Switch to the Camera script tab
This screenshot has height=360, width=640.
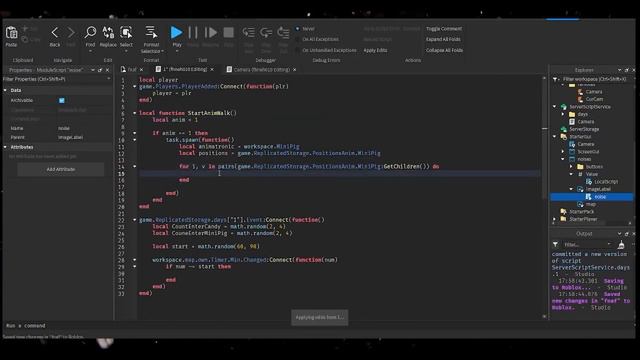[261, 70]
